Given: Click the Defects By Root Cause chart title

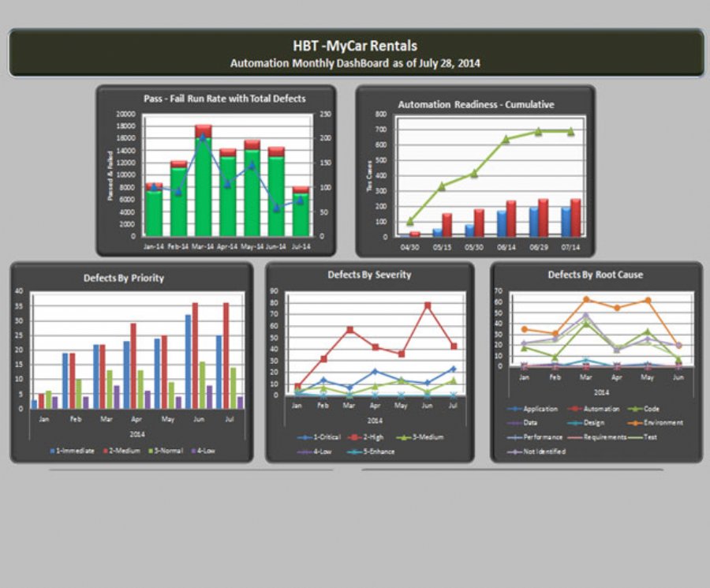Looking at the screenshot, I should 595,275.
